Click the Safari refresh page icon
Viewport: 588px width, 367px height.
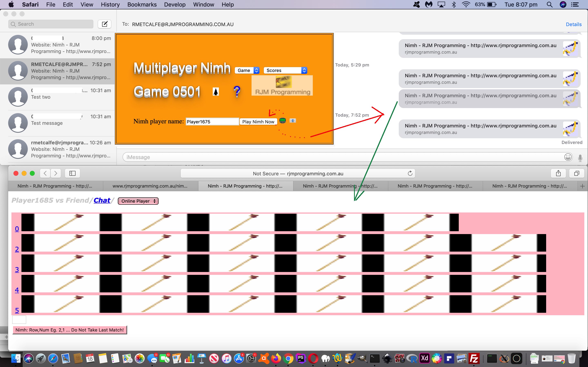coord(410,173)
